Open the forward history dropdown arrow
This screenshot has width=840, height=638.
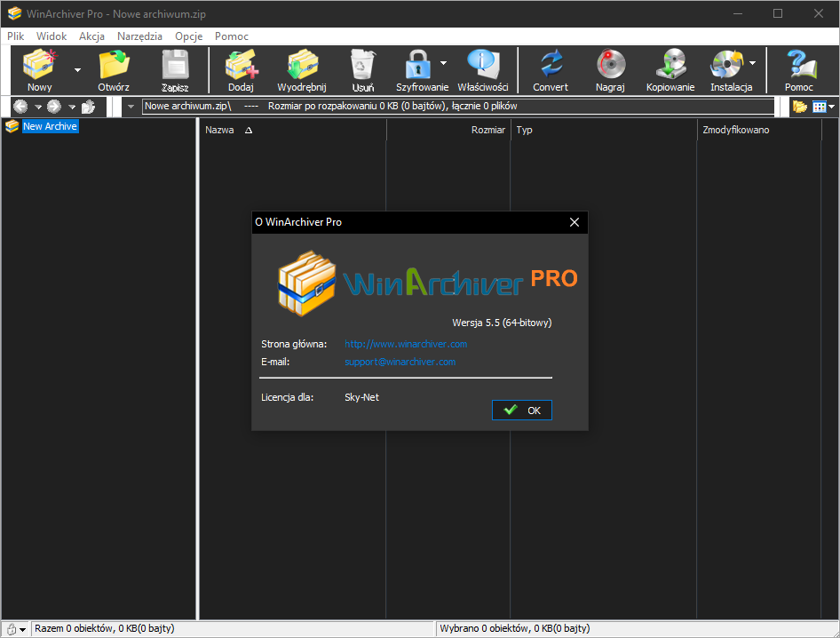(72, 107)
